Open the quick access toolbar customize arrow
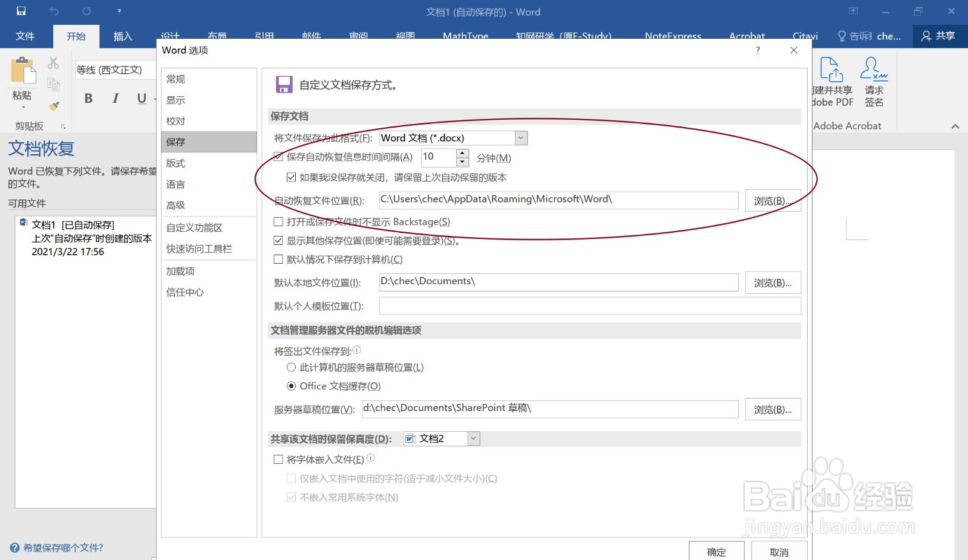Image resolution: width=968 pixels, height=560 pixels. point(119,11)
